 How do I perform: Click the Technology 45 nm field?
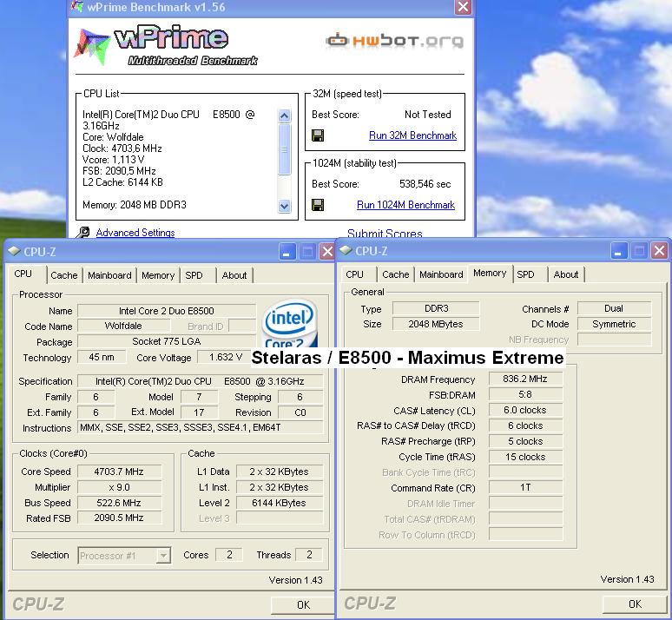[102, 357]
